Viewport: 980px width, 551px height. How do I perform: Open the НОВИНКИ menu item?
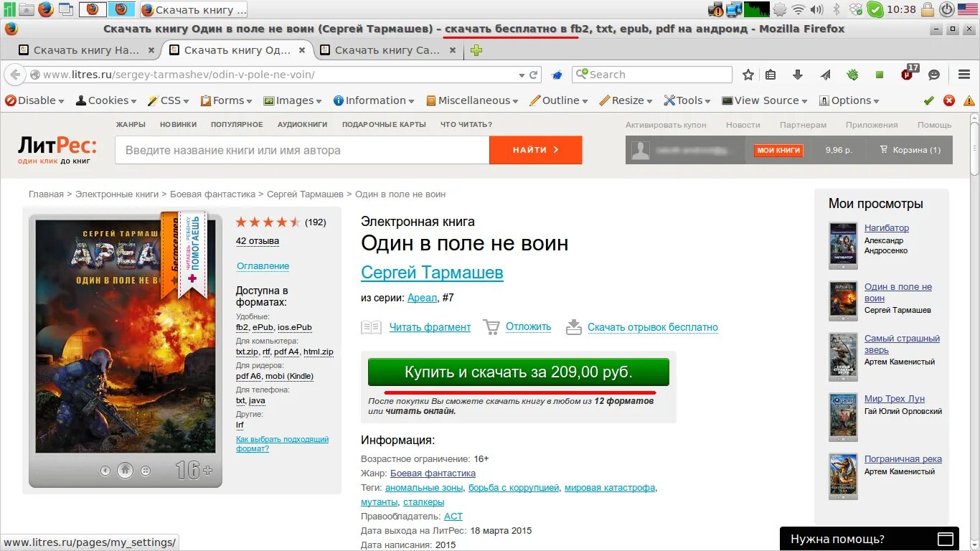click(178, 125)
